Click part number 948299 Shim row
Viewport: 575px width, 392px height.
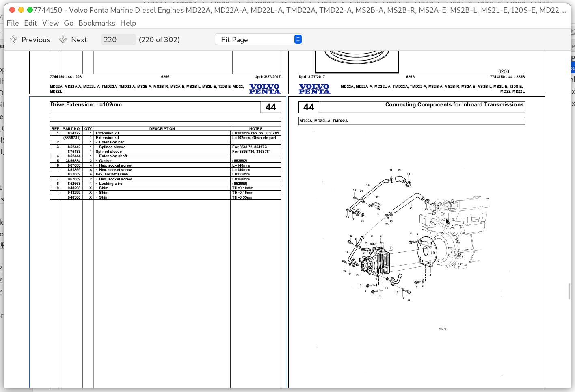165,193
